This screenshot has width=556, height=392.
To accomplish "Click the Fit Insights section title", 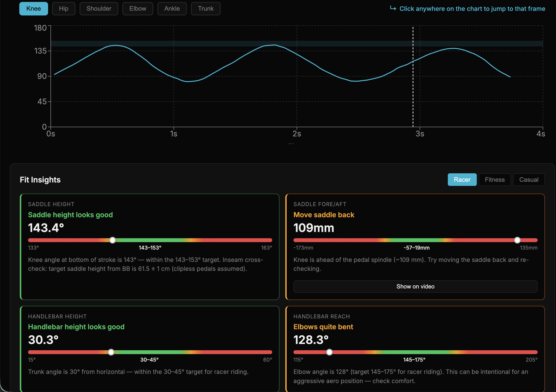I will pos(40,180).
